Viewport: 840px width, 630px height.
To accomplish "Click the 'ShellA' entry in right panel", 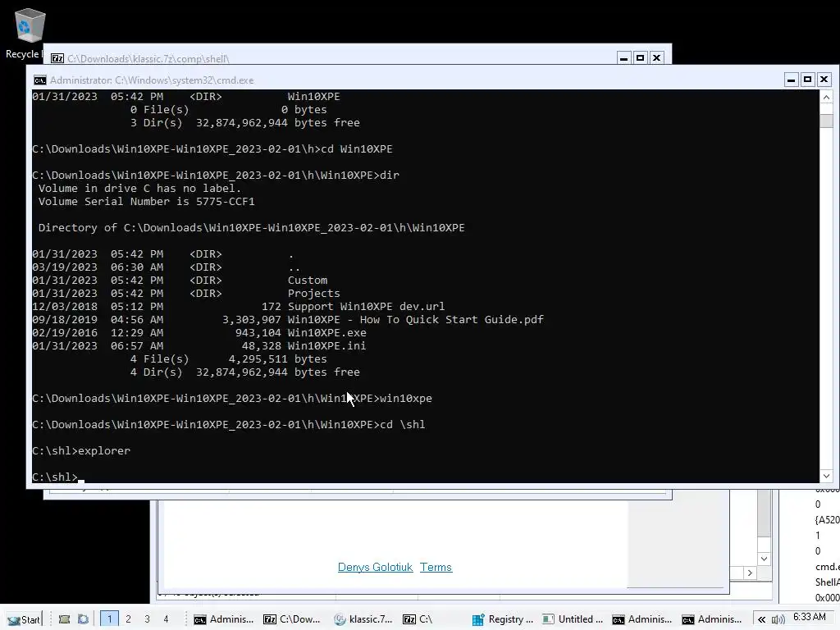I will pos(827,582).
